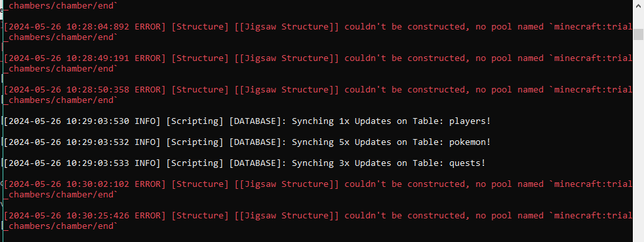Click the topmost '_chambers/chamber/end`' line
644x242 pixels.
pos(63,5)
